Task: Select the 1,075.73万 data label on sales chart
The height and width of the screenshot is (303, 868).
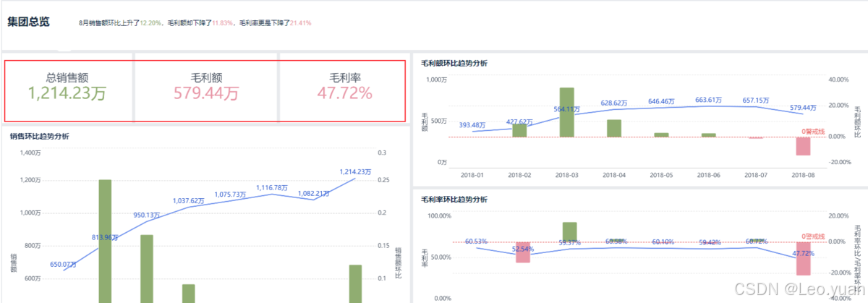Action: click(x=231, y=195)
